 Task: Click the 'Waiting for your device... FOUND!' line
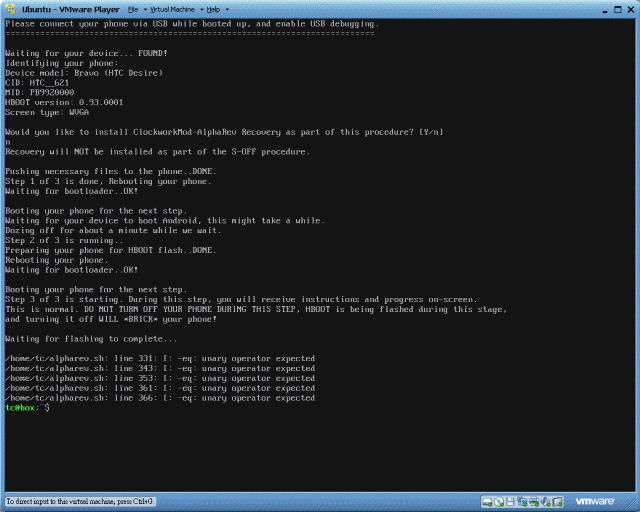86,53
